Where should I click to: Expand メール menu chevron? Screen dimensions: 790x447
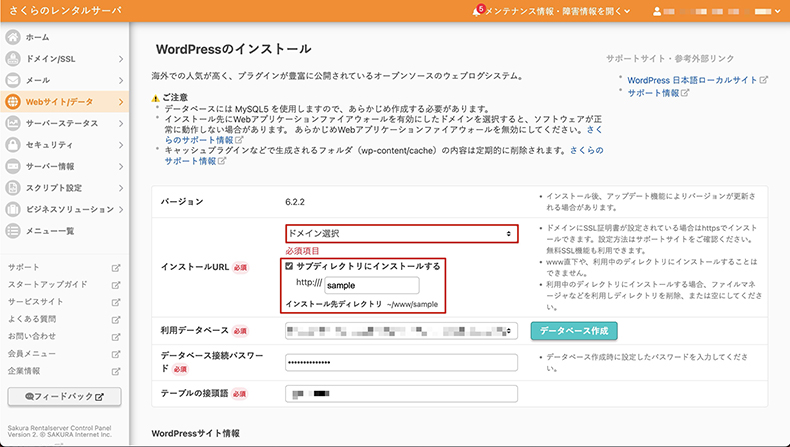coord(121,80)
